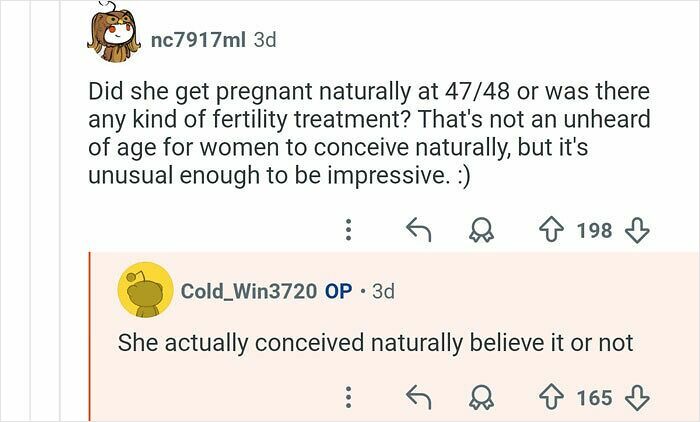
Task: Open more options on nc7917ml's comment
Action: pyautogui.click(x=348, y=231)
